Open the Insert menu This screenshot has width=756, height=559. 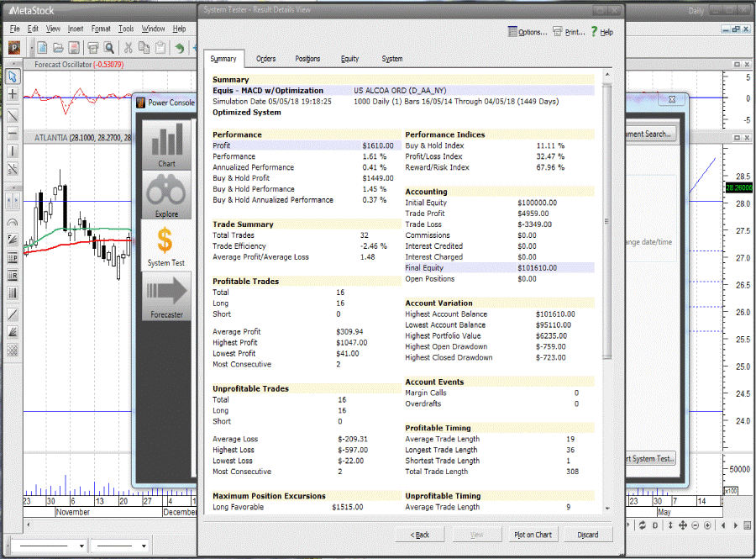pos(76,29)
